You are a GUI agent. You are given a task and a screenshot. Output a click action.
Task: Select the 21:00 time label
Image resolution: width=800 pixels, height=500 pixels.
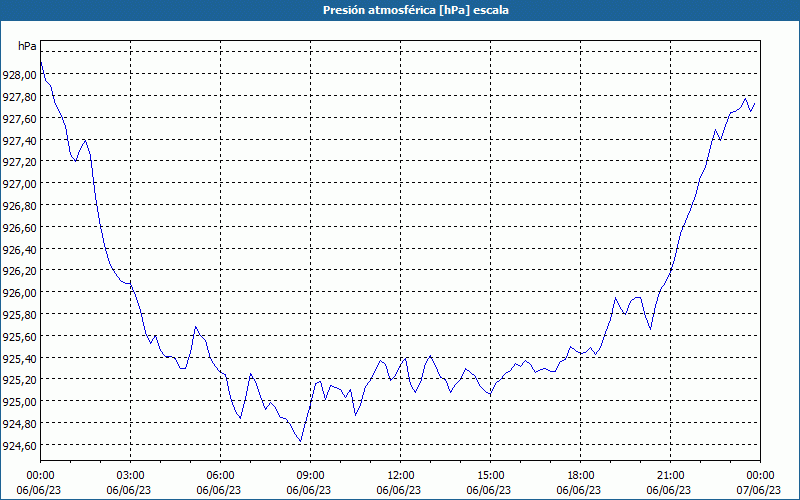click(670, 476)
